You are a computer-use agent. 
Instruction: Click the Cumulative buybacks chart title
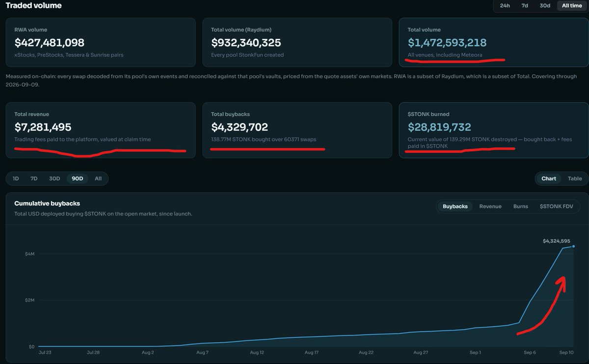click(47, 203)
